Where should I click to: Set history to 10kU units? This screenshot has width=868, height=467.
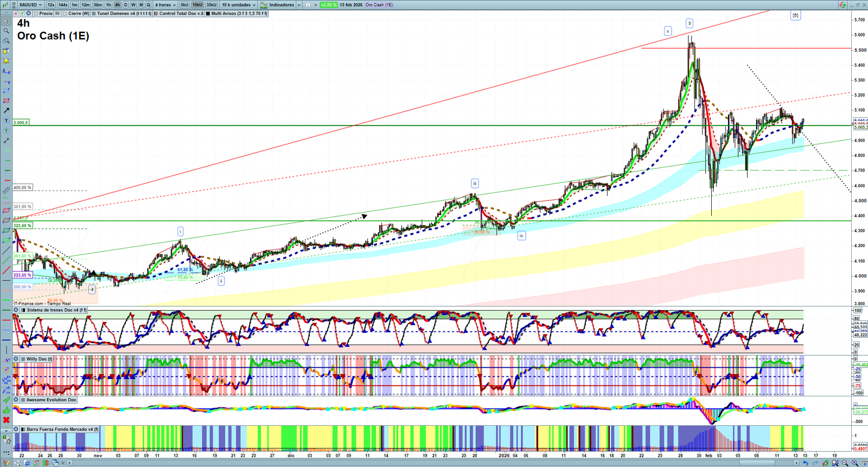click(197, 5)
